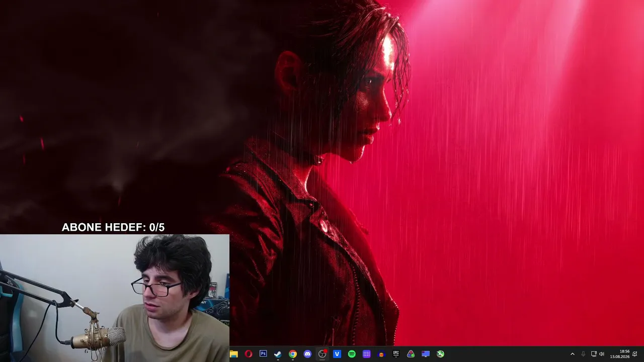Open the notification center bell icon

[x=635, y=354]
